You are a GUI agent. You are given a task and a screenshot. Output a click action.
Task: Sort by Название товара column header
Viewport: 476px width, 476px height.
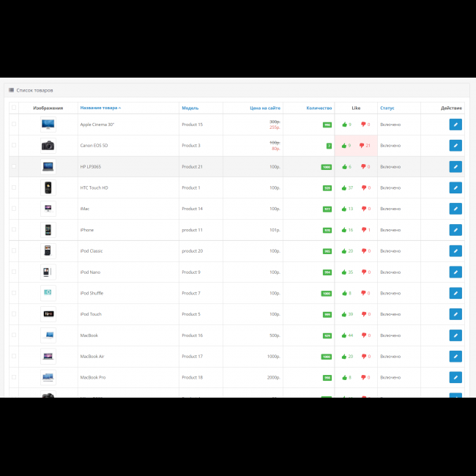point(100,108)
